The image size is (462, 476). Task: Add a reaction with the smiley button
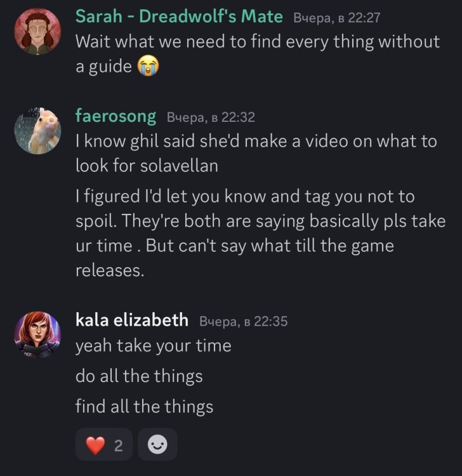pos(157,444)
